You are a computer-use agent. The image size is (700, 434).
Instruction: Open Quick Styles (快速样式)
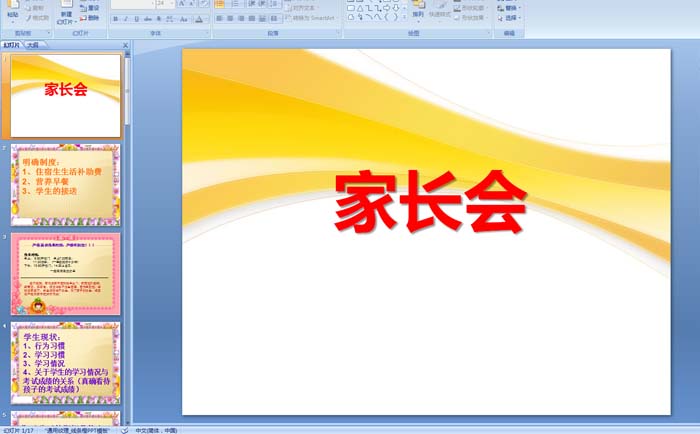pyautogui.click(x=440, y=13)
